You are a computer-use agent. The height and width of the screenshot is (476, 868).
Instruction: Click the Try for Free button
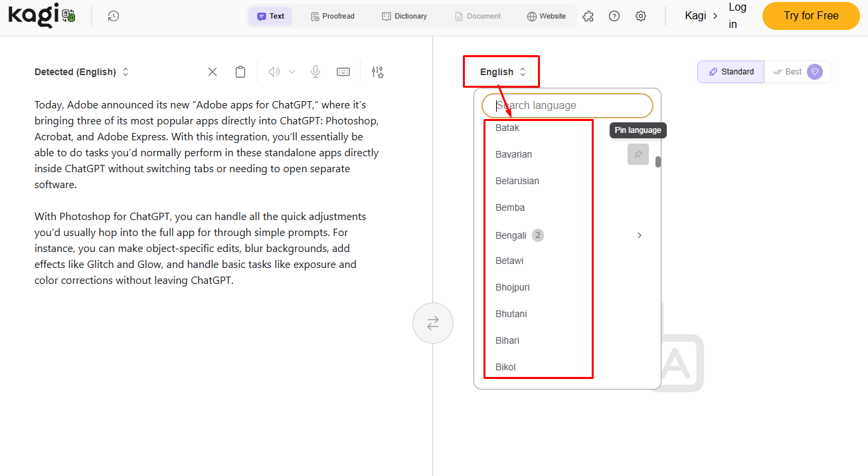click(810, 15)
